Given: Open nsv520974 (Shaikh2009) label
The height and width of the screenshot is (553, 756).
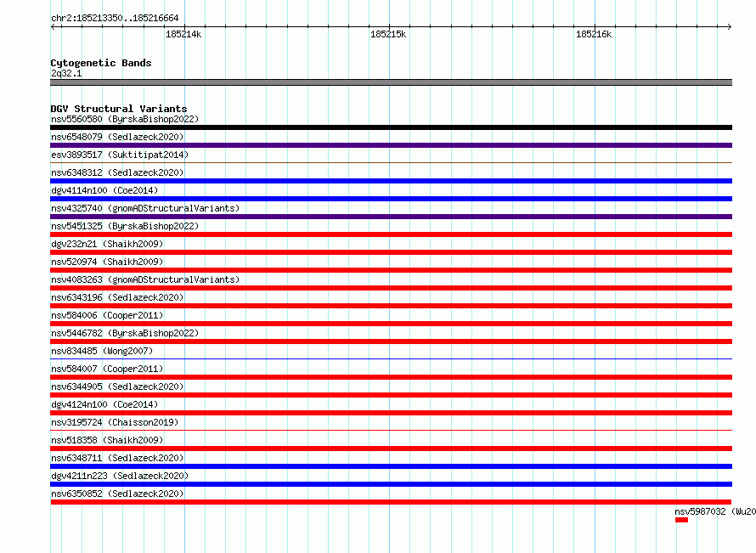Looking at the screenshot, I should 107,262.
